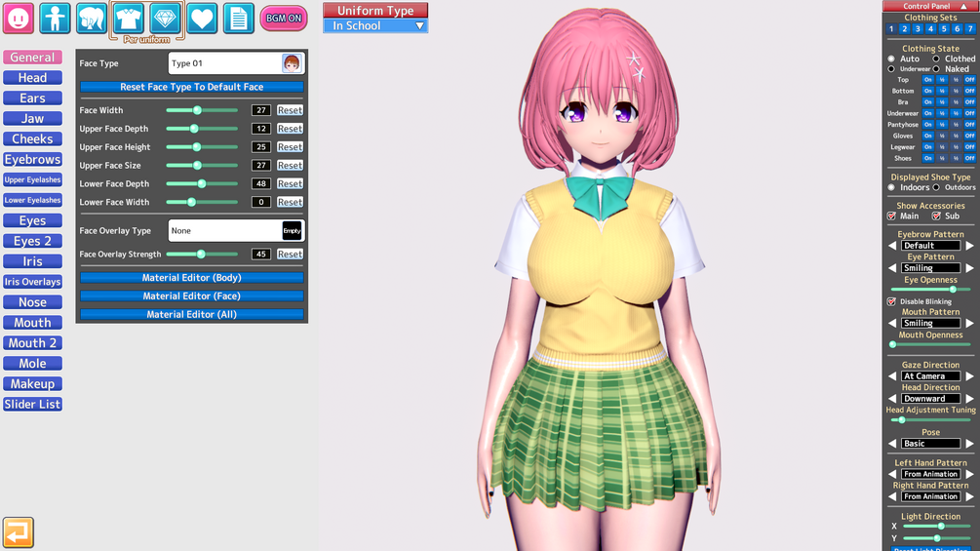Screen dimensions: 980x551
Task: Open the Clothing shirt icon
Action: click(128, 19)
